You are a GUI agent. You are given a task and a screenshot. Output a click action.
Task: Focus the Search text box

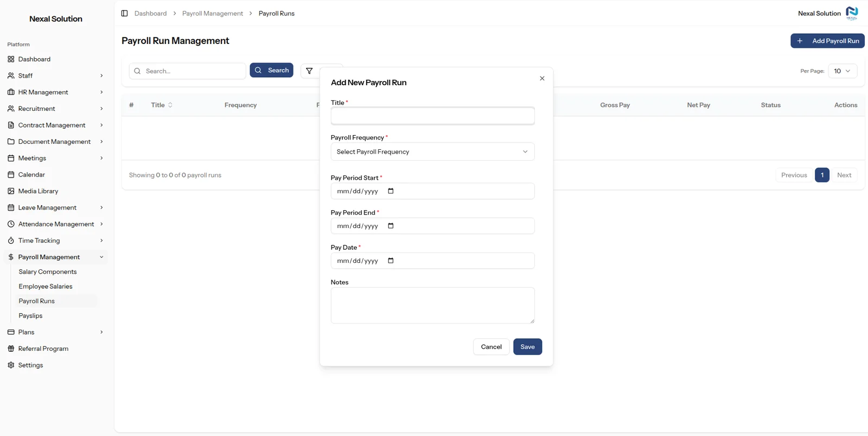187,71
